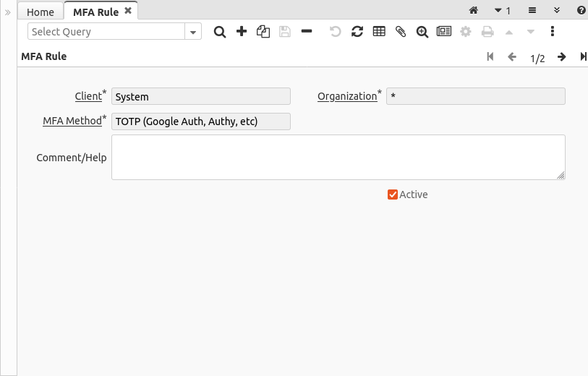The height and width of the screenshot is (376, 588).
Task: Click the Copy Record icon
Action: (x=263, y=32)
